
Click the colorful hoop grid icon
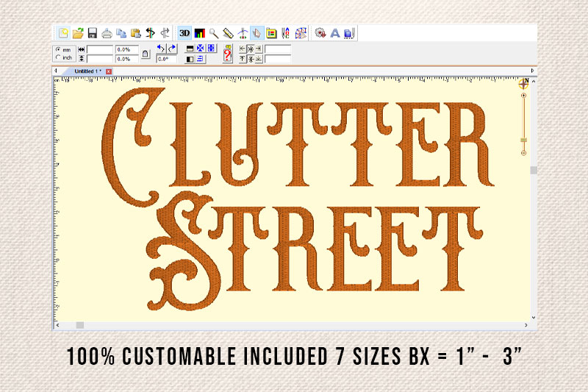tap(301, 33)
